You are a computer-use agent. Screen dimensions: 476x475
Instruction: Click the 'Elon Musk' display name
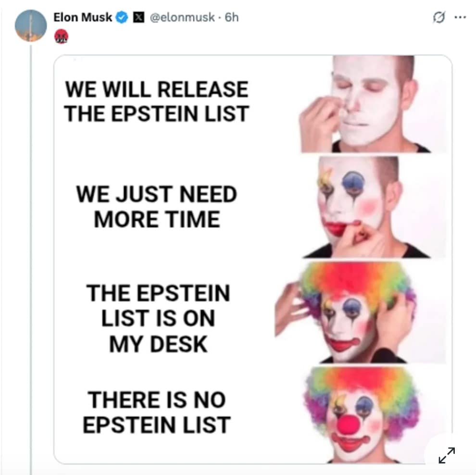pos(83,17)
